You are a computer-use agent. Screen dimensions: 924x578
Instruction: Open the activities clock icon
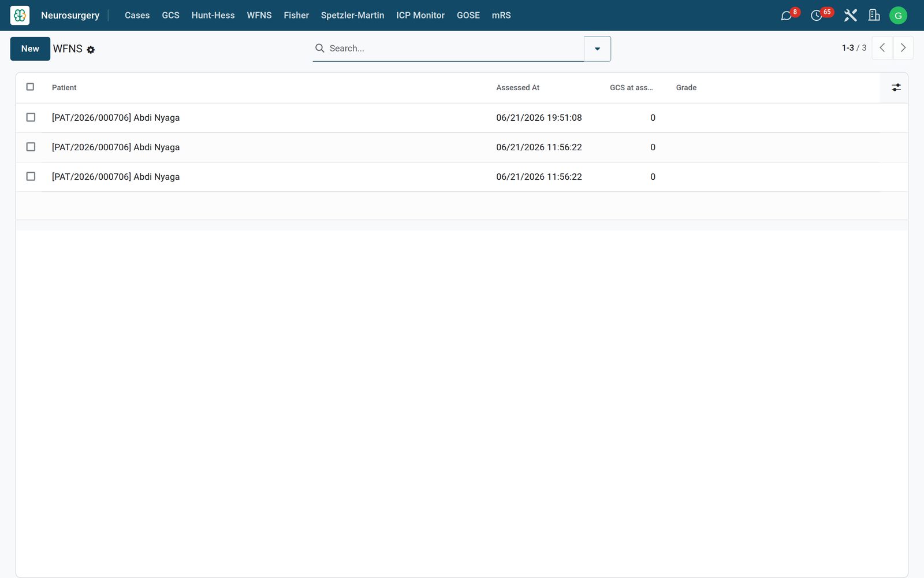[816, 16]
